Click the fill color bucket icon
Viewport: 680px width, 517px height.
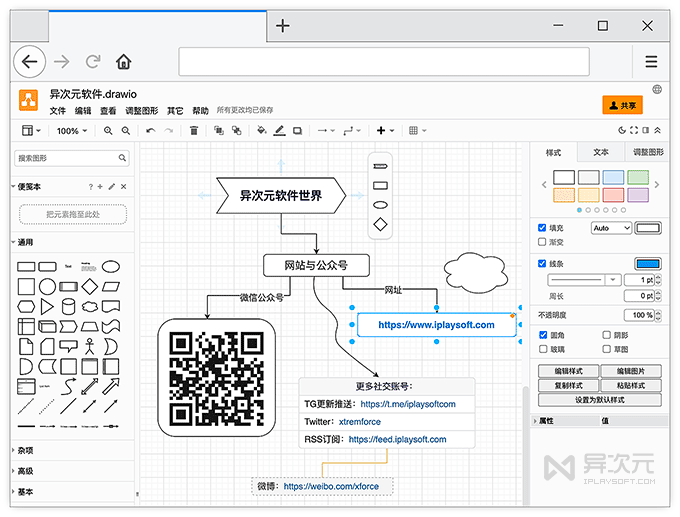point(262,131)
